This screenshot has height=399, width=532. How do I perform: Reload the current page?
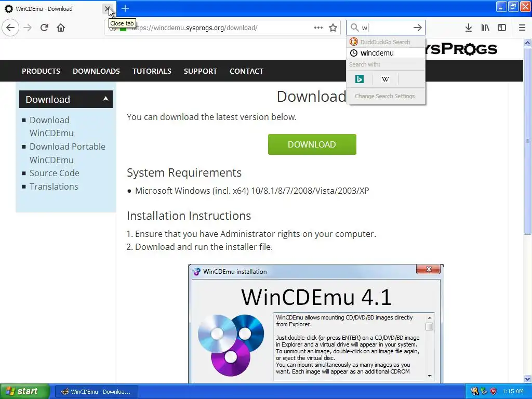tap(44, 28)
